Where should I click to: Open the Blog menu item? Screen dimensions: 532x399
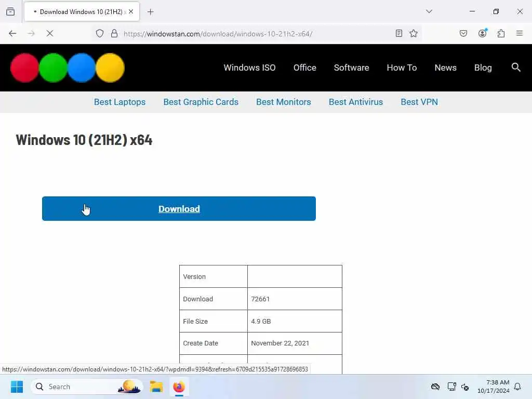point(483,68)
